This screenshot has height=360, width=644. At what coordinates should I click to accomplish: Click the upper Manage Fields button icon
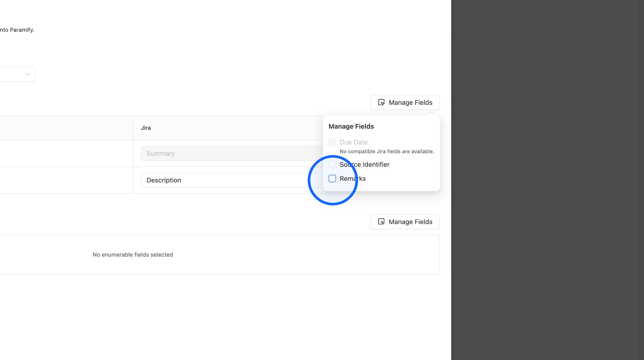(381, 102)
